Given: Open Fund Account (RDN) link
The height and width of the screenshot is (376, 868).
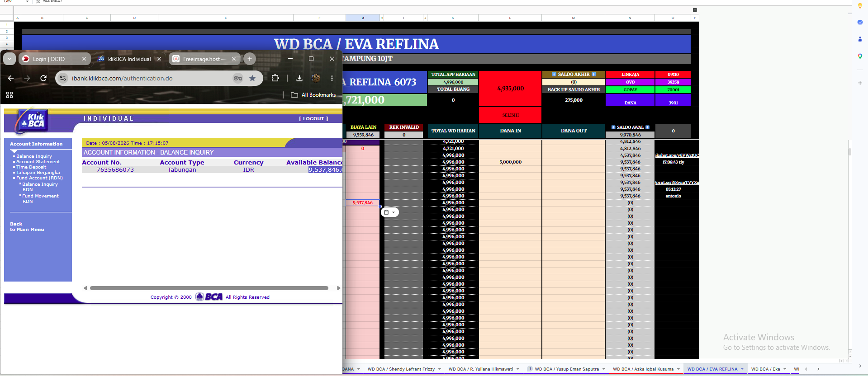Looking at the screenshot, I should pyautogui.click(x=39, y=178).
